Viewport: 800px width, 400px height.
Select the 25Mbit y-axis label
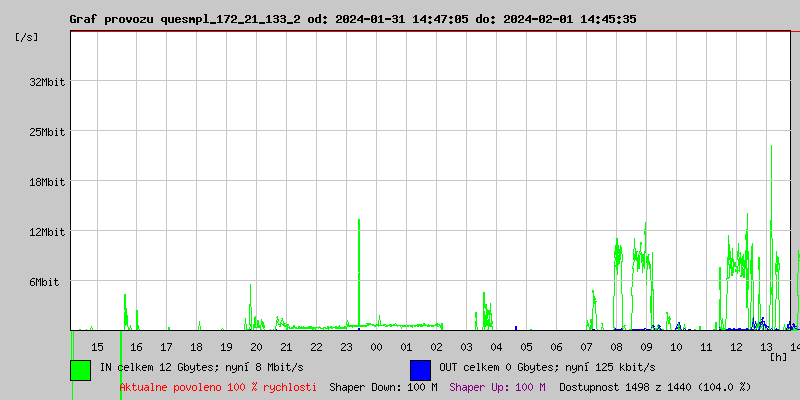[x=46, y=132]
